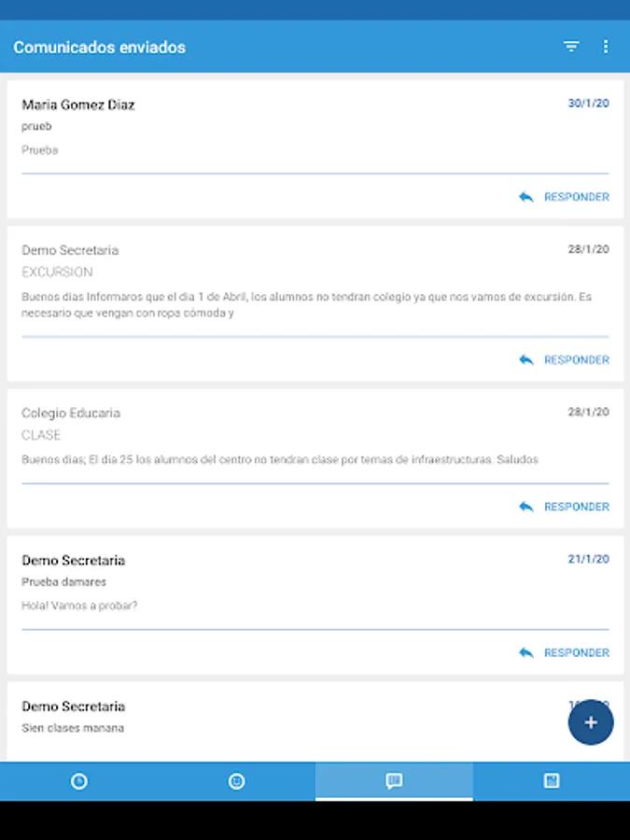The height and width of the screenshot is (840, 630).
Task: Open the Sien clases manana message
Action: click(x=280, y=719)
